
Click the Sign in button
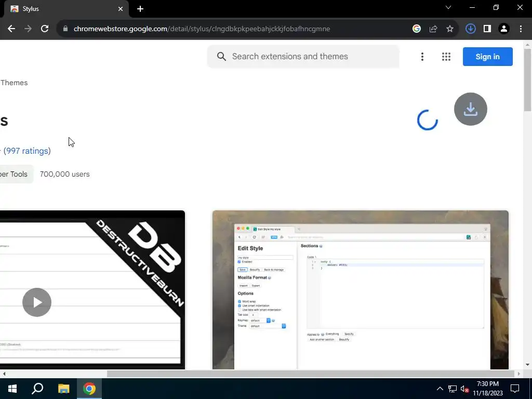click(487, 57)
